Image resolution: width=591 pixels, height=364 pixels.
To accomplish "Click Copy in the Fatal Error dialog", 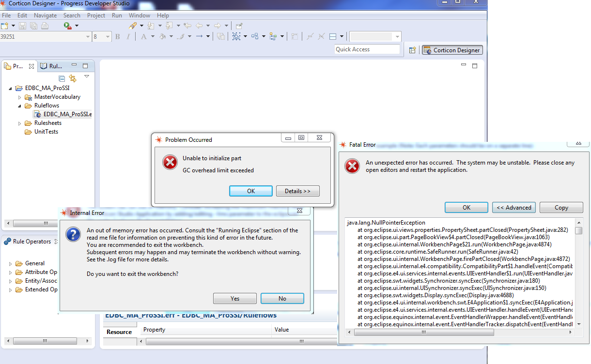I will pyautogui.click(x=561, y=208).
